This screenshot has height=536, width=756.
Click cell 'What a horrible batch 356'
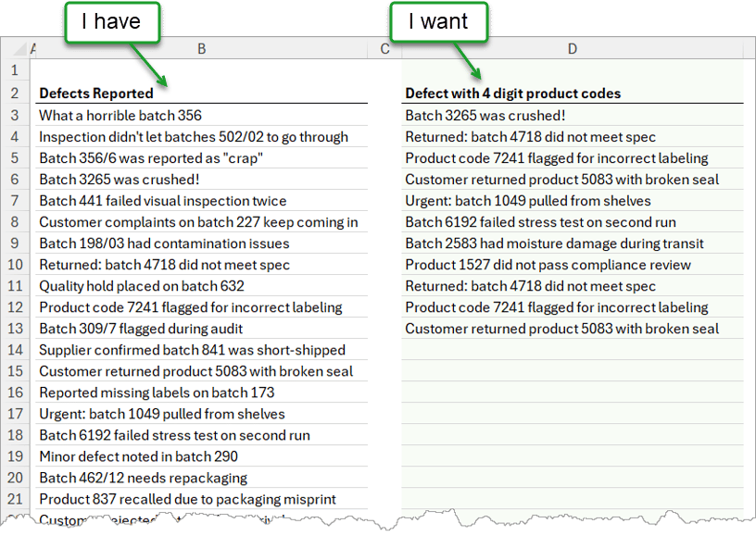pyautogui.click(x=120, y=116)
